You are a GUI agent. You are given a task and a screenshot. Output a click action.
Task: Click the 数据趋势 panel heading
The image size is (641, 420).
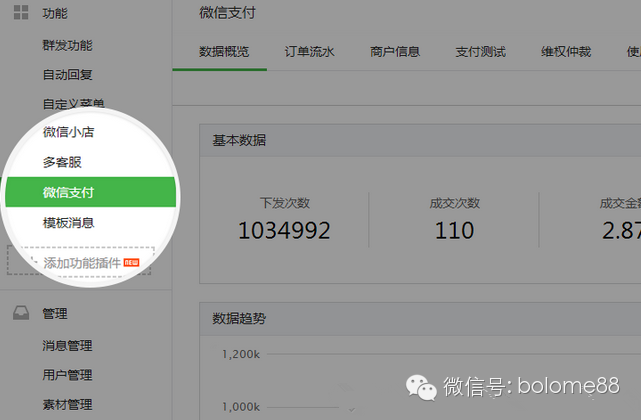click(x=239, y=318)
